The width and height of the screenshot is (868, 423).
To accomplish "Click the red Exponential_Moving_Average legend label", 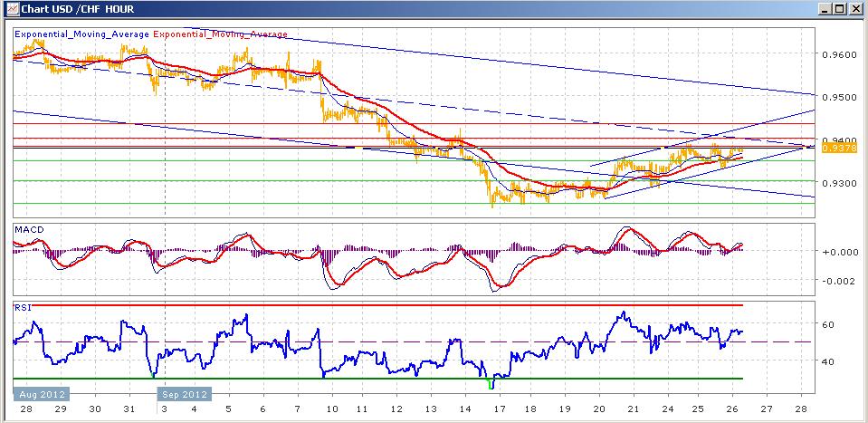I will 220,34.
